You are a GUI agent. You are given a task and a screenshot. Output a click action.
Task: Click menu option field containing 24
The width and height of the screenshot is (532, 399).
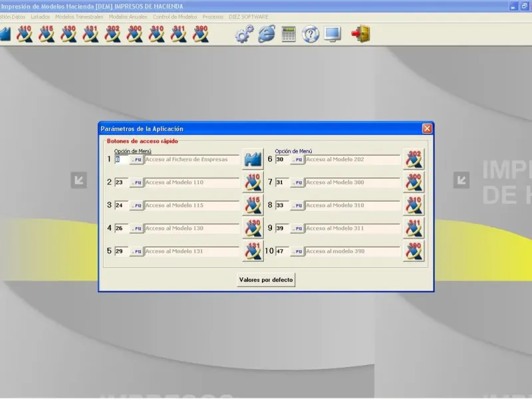coord(122,205)
